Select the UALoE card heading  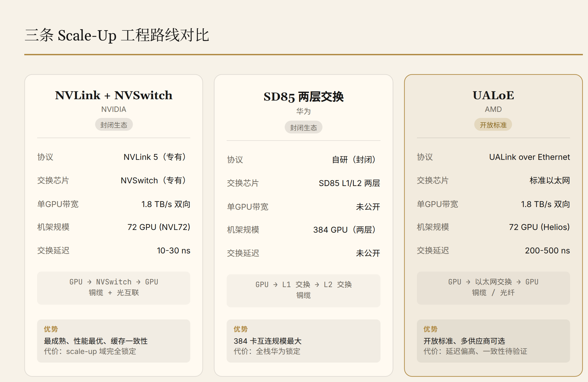tap(493, 95)
